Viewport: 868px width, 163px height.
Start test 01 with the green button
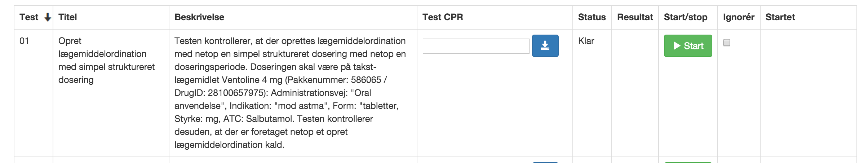[x=688, y=46]
